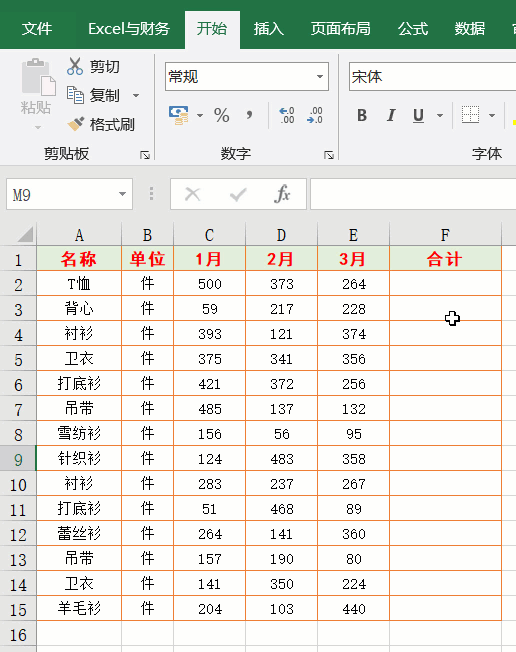Apply percent style to cells
The image size is (516, 652).
[221, 115]
